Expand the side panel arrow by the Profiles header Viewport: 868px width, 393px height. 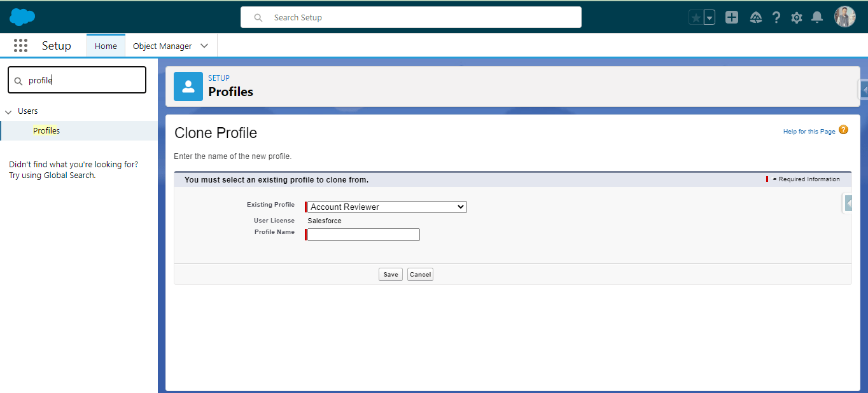click(864, 90)
